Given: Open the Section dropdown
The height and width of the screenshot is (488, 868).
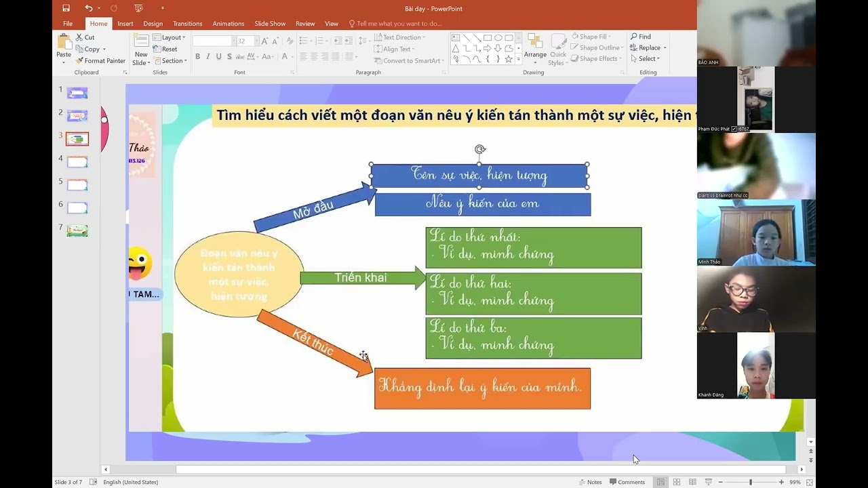Looking at the screenshot, I should pyautogui.click(x=170, y=60).
